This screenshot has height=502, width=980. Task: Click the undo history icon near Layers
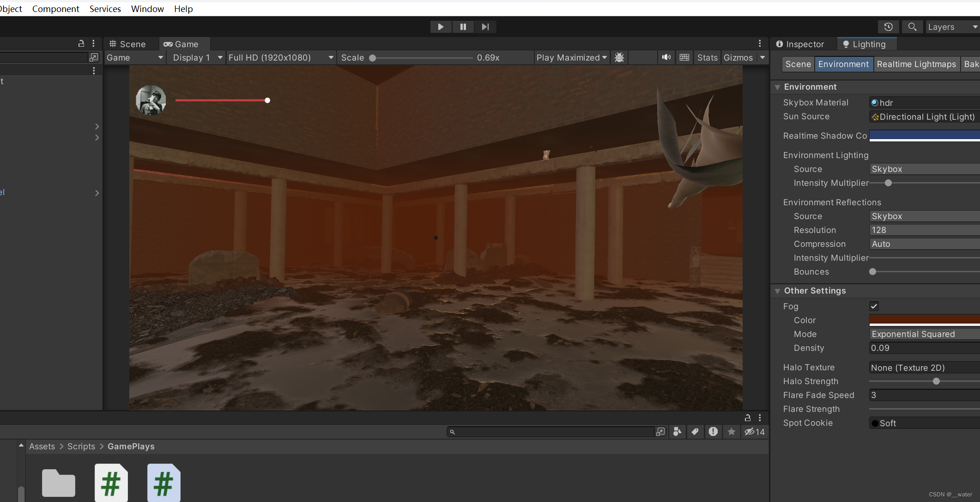point(889,26)
